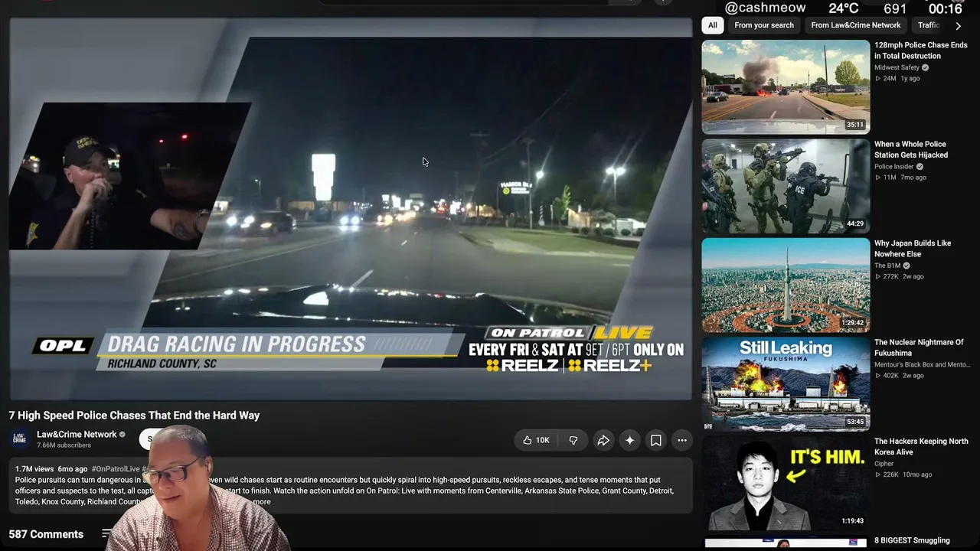Visit the Cipher channel
980x551 pixels.
coord(884,463)
